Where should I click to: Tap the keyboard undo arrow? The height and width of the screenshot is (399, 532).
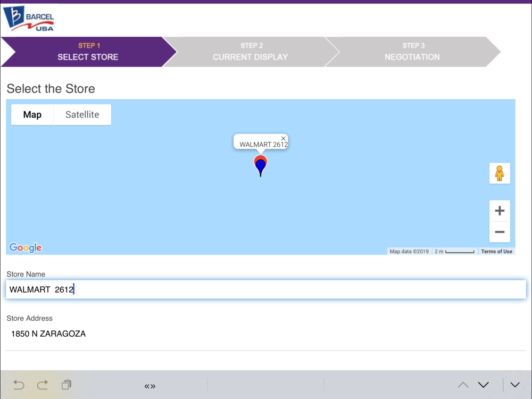coord(19,385)
